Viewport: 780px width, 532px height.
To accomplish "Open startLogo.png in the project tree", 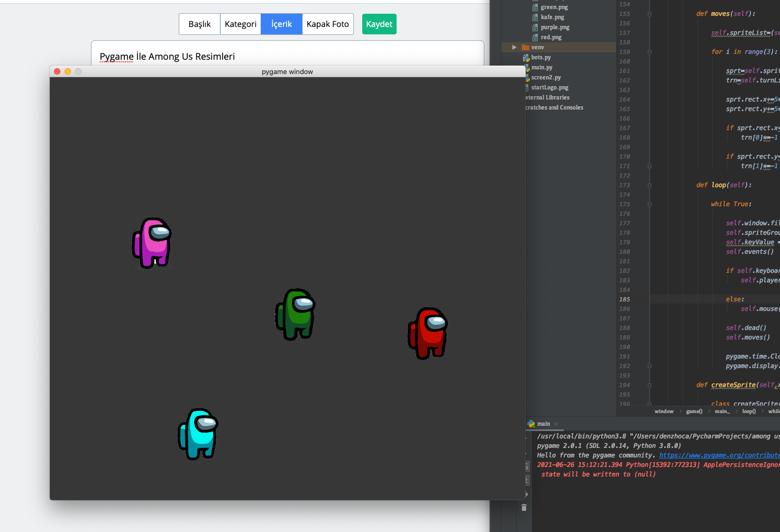I will click(x=550, y=87).
